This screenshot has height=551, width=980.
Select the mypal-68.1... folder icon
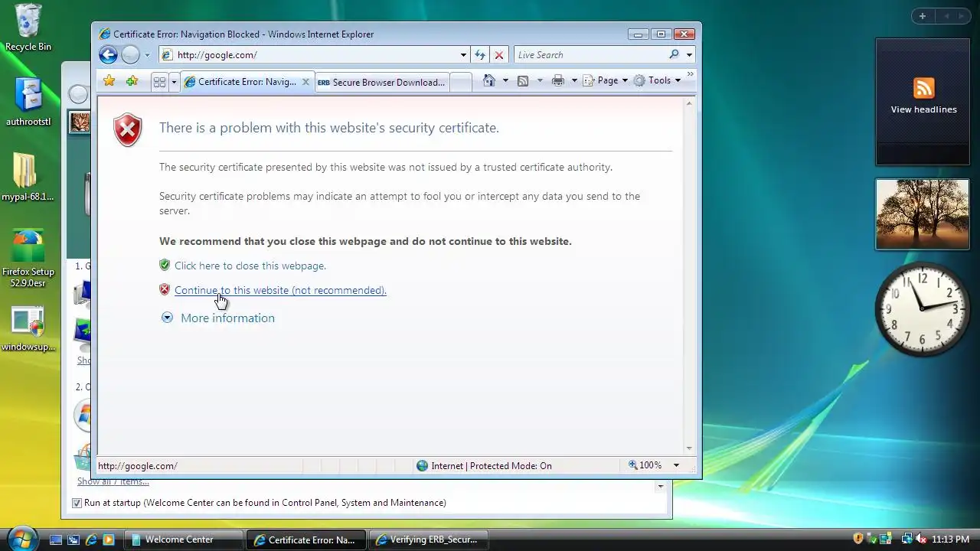[28, 176]
